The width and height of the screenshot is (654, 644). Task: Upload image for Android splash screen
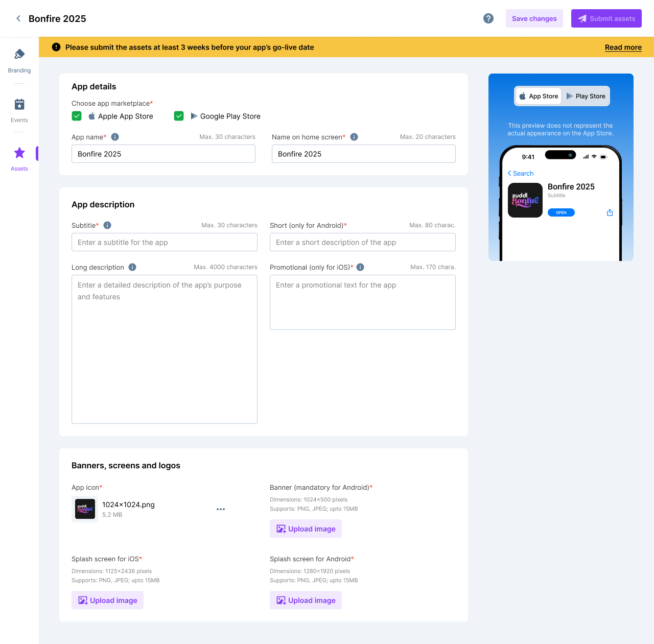[x=306, y=600]
